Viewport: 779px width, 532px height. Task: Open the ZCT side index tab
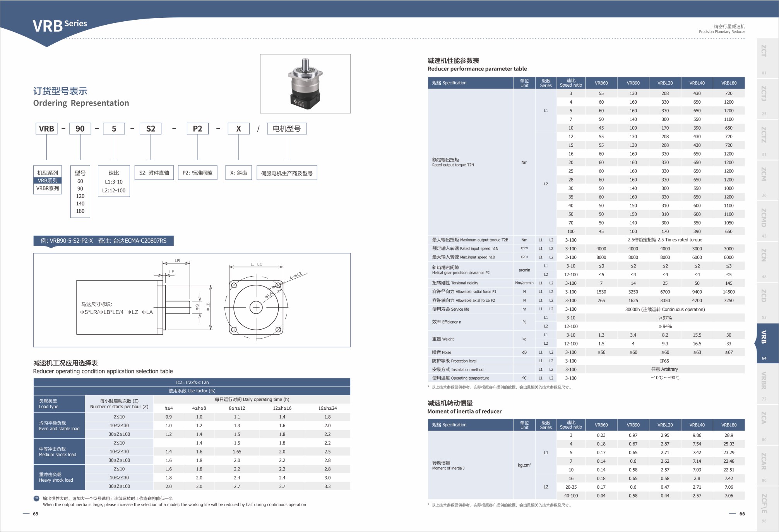pos(767,57)
